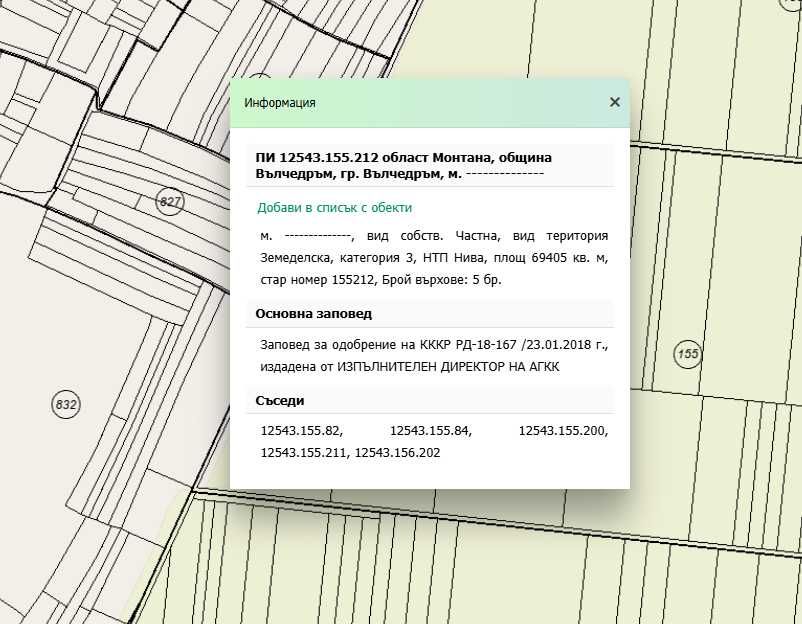Click the 832 map parcel label
Image resolution: width=802 pixels, height=624 pixels.
[x=66, y=405]
